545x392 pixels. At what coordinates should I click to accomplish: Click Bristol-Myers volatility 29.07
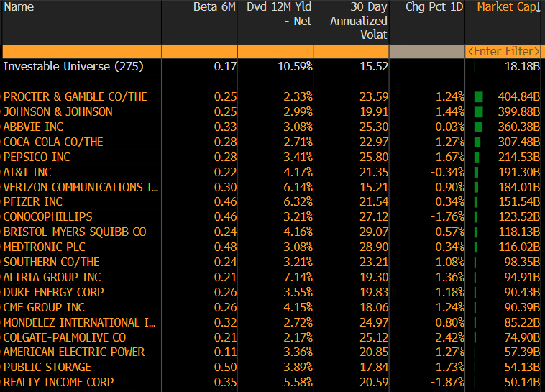pos(374,232)
